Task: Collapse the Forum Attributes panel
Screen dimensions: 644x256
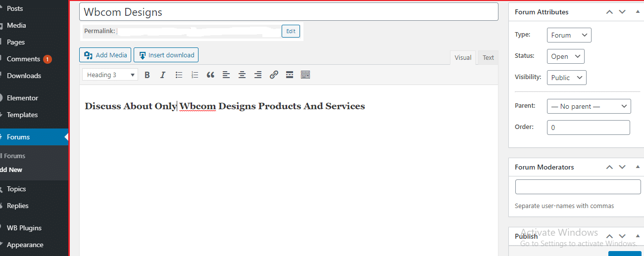Action: 638,12
